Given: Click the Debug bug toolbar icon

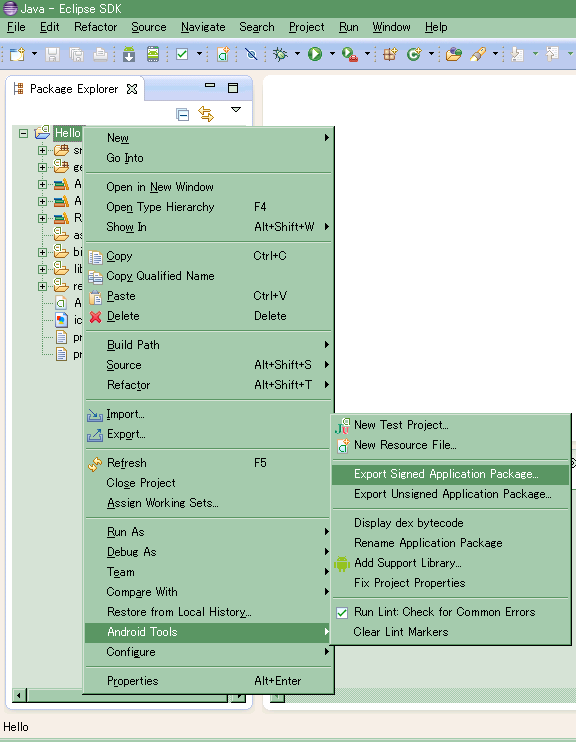Looking at the screenshot, I should click(x=281, y=54).
